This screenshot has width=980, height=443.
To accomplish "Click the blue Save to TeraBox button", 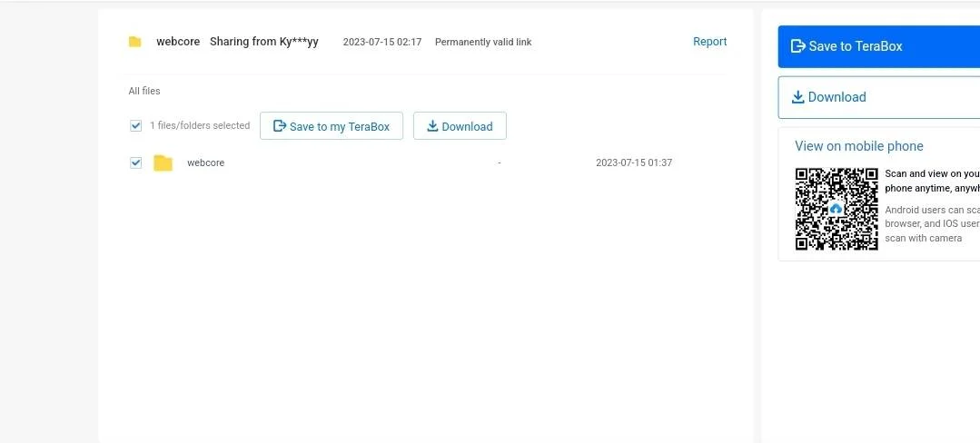I will click(879, 46).
